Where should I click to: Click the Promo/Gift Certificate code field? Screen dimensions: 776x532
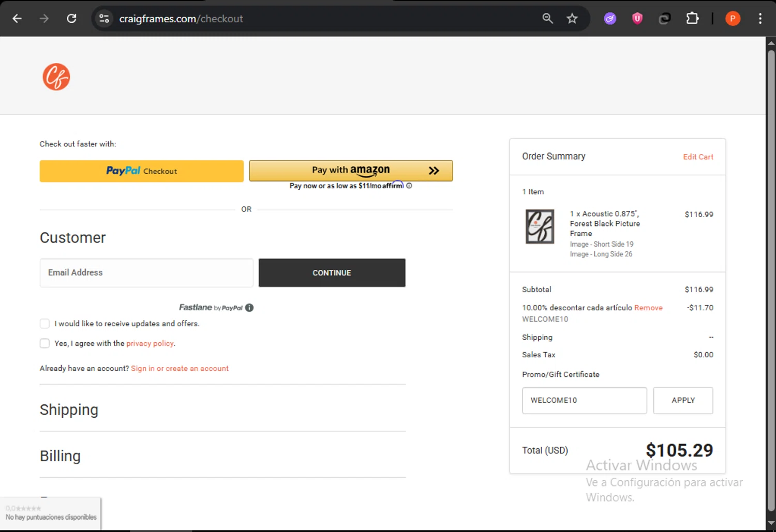tap(584, 400)
